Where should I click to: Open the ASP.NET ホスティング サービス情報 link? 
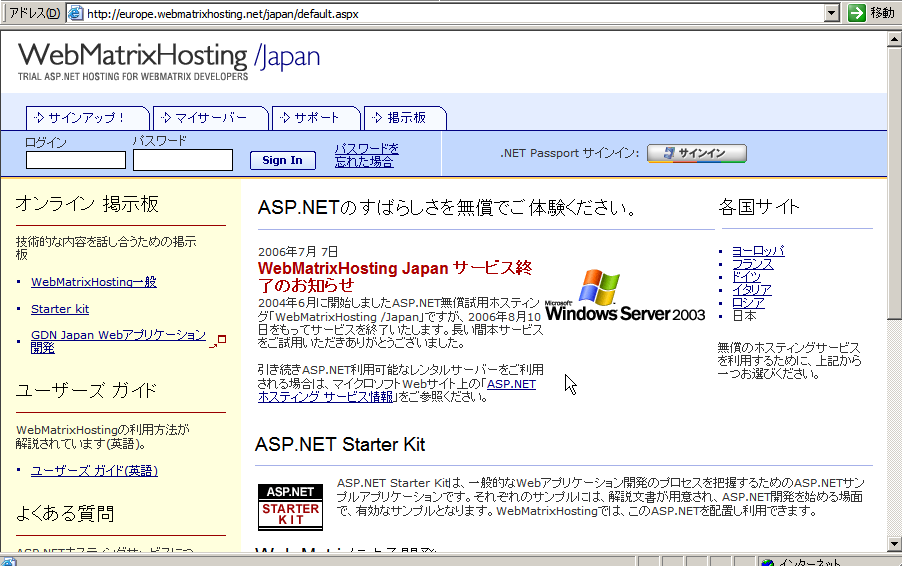(x=397, y=390)
